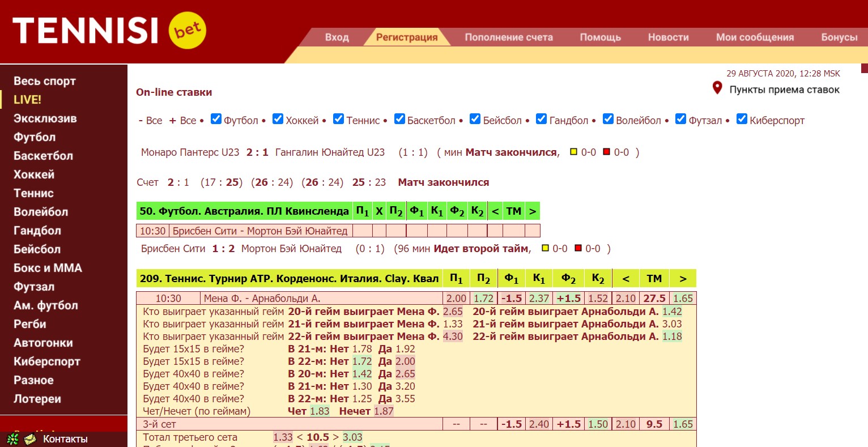Image resolution: width=868 pixels, height=447 pixels.
Task: Open Гандбол in the sidebar menu
Action: pos(37,231)
